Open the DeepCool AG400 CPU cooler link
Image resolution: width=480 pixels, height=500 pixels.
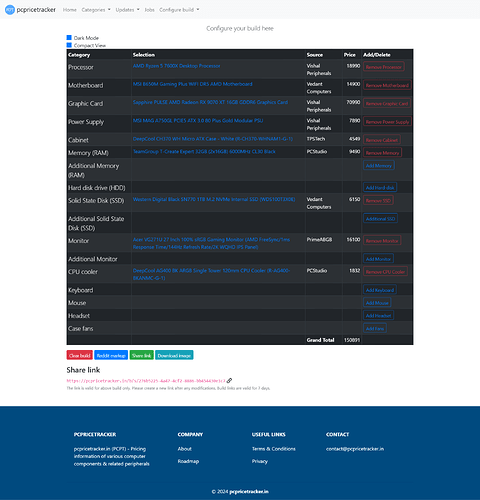pos(211,274)
